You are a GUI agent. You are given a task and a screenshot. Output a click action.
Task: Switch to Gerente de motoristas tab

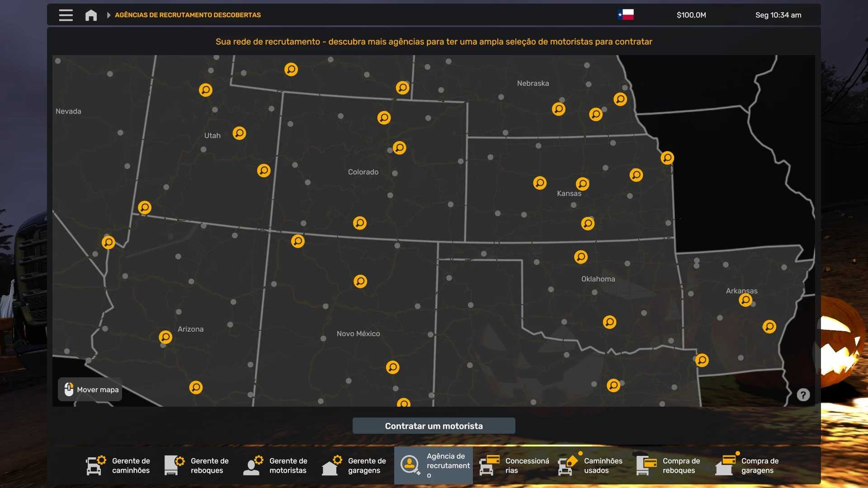pyautogui.click(x=276, y=465)
